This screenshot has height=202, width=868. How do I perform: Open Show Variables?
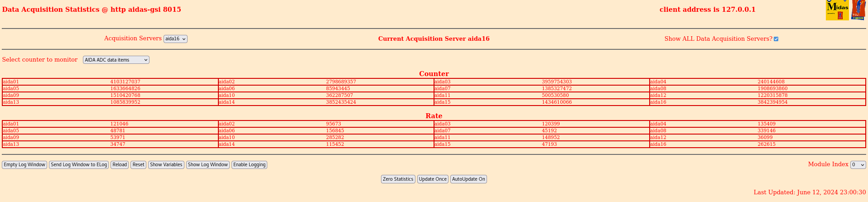coord(166,165)
